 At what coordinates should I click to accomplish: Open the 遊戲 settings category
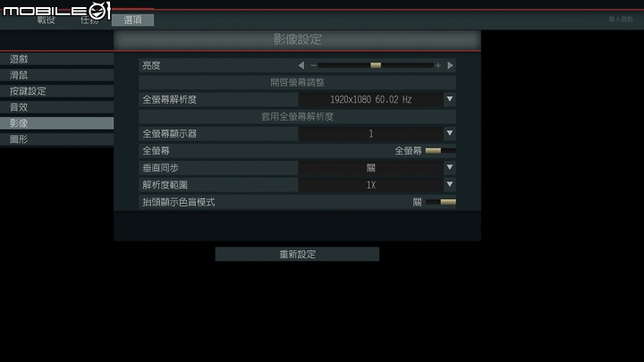[x=56, y=59]
